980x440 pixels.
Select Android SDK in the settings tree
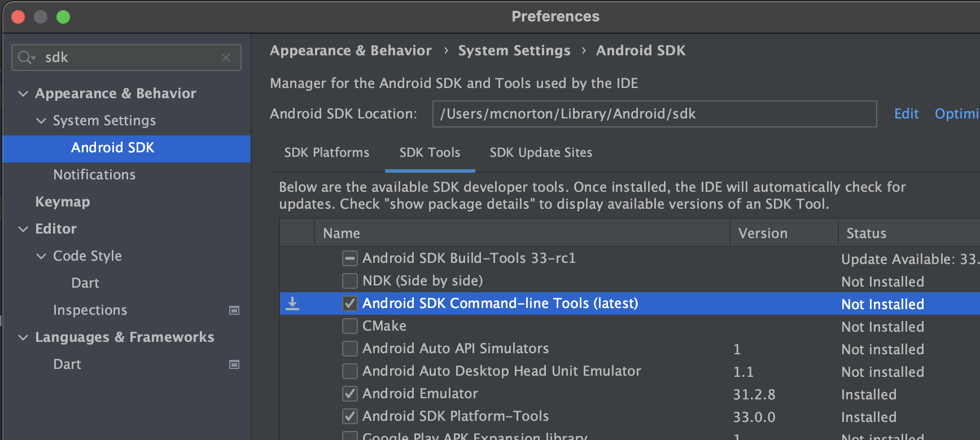click(x=126, y=148)
